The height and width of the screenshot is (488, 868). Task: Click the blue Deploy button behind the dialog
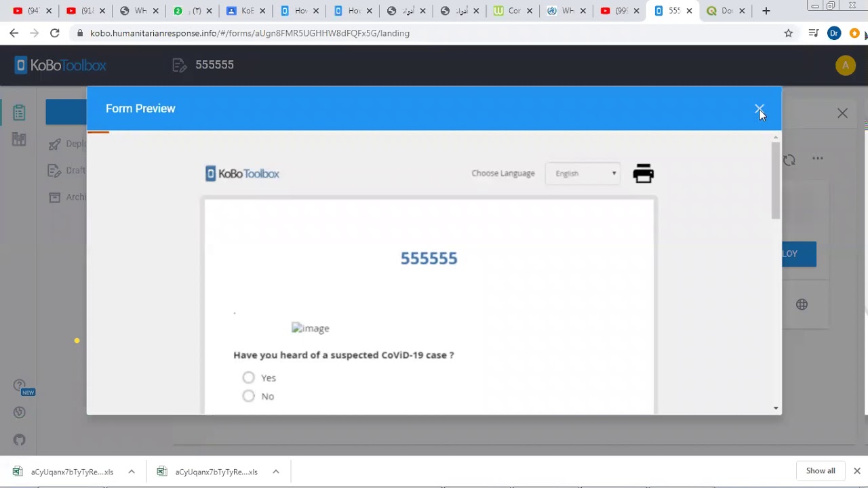coord(799,254)
